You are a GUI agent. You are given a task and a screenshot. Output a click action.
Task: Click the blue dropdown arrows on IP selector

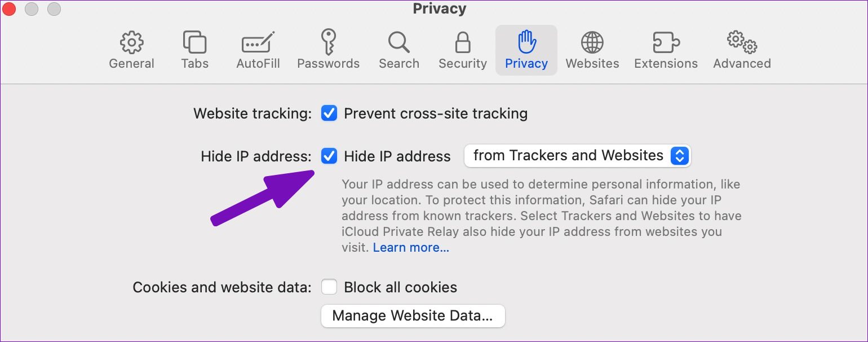(x=679, y=156)
